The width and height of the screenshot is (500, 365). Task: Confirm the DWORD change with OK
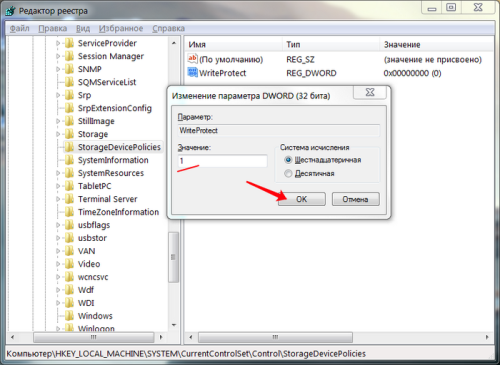(x=302, y=199)
